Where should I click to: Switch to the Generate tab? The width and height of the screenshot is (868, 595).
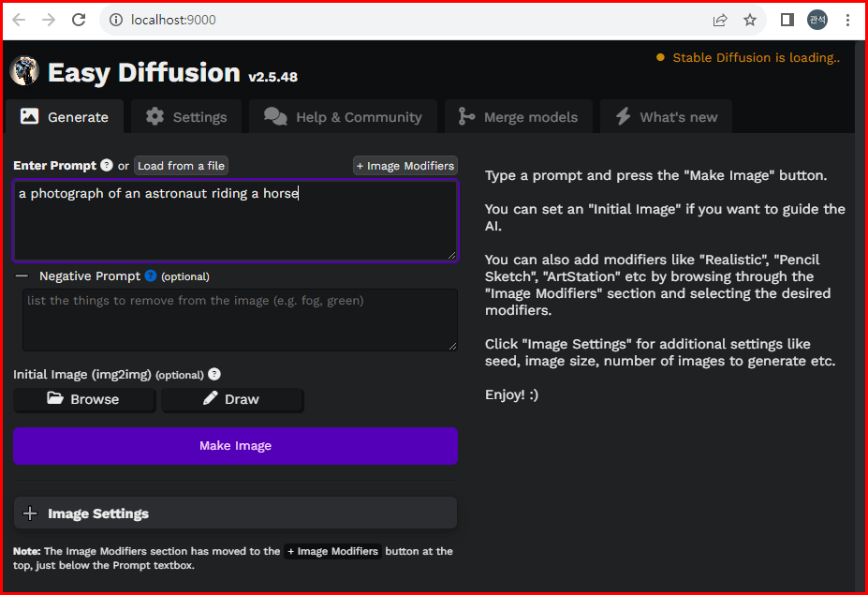tap(65, 117)
